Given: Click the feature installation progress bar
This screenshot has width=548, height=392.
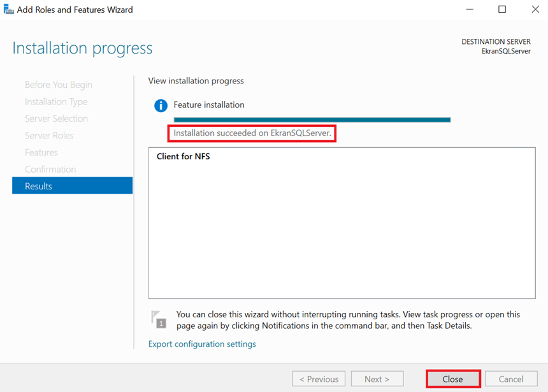Looking at the screenshot, I should (x=312, y=119).
